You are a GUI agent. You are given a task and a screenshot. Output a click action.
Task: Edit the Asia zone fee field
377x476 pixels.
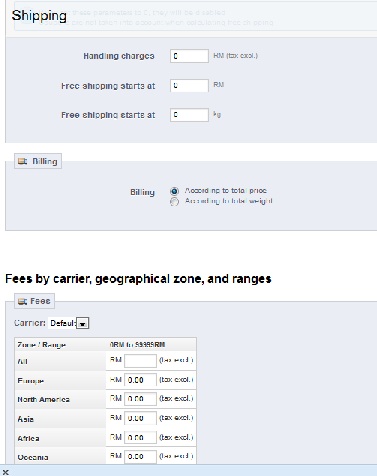click(140, 418)
